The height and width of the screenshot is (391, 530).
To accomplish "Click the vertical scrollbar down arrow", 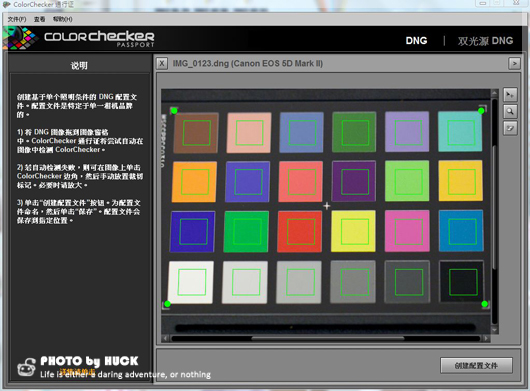I will [x=495, y=330].
